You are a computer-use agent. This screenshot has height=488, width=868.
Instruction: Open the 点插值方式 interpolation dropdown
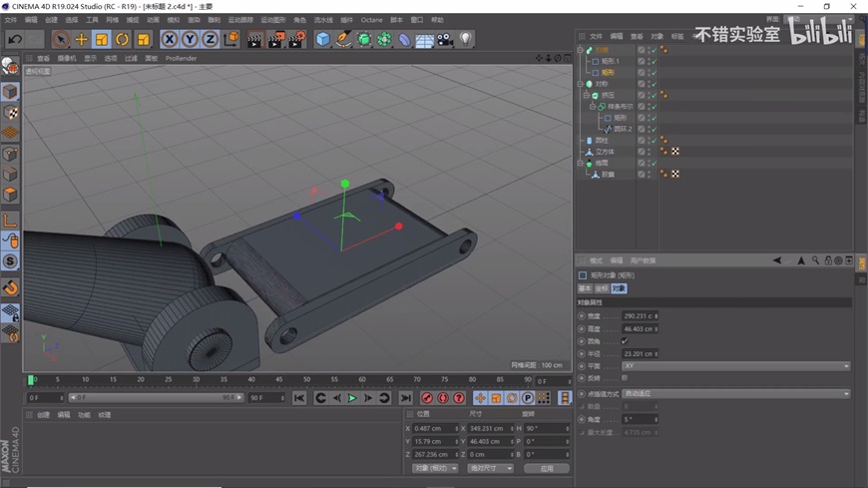pos(734,394)
